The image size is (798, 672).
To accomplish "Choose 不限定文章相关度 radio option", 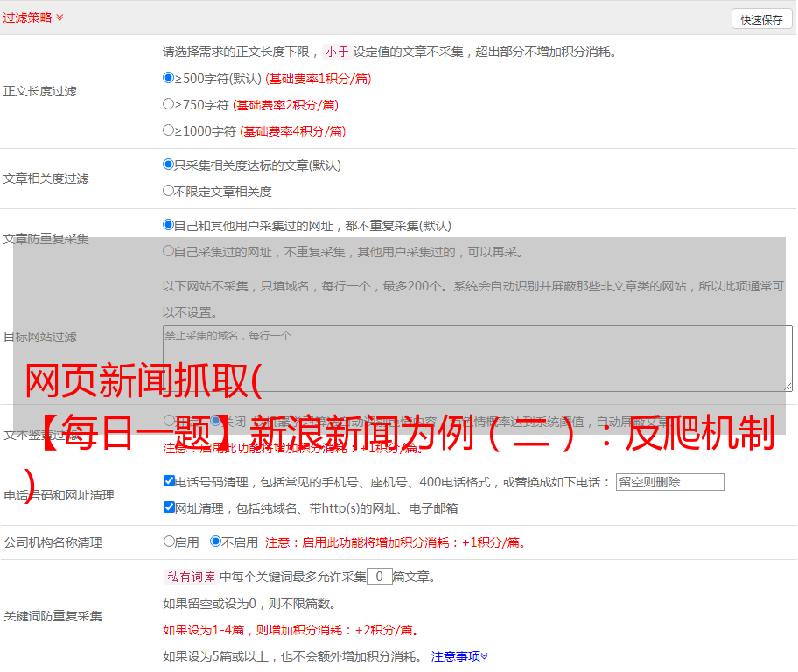I will point(169,191).
